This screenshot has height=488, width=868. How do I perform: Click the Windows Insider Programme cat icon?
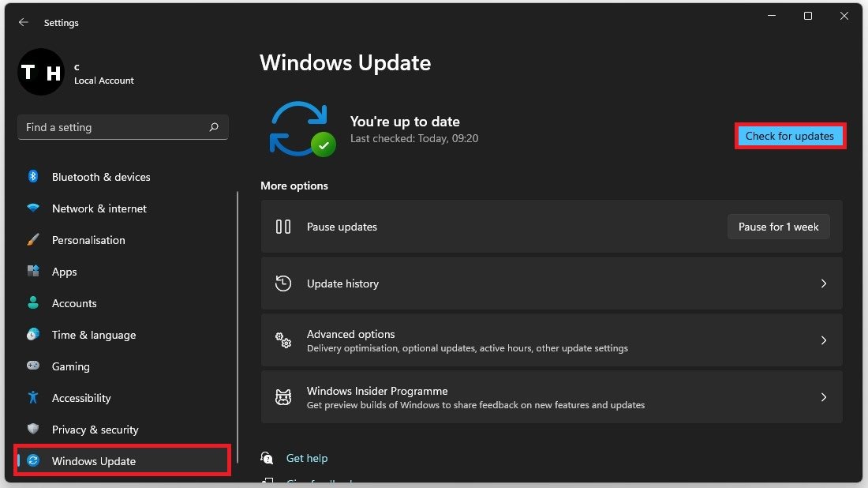(x=282, y=397)
